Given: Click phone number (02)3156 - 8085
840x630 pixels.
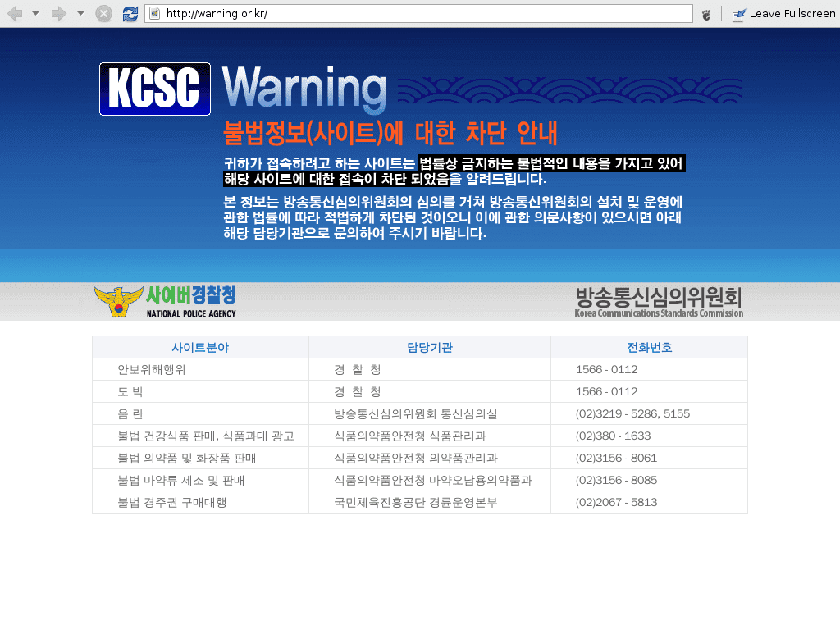Looking at the screenshot, I should tap(616, 480).
